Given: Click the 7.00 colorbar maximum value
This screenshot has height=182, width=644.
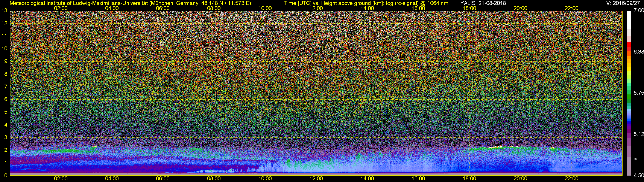Looking at the screenshot, I should pos(638,10).
